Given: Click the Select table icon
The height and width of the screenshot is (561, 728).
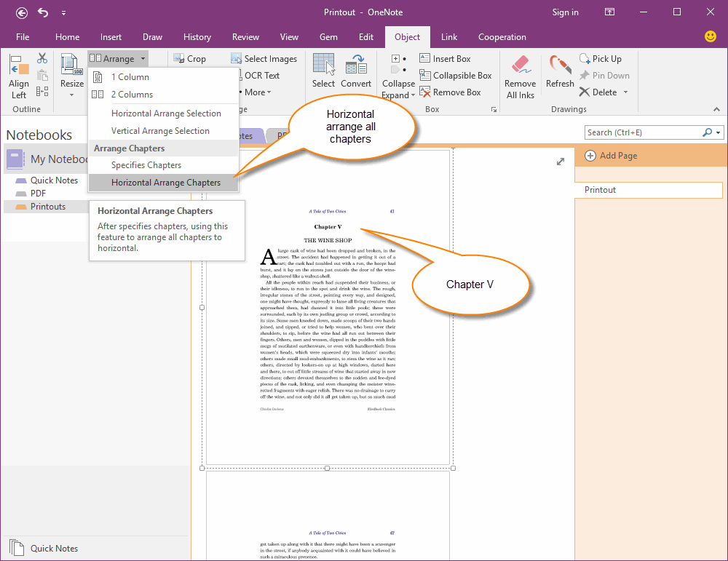Looking at the screenshot, I should 323,71.
